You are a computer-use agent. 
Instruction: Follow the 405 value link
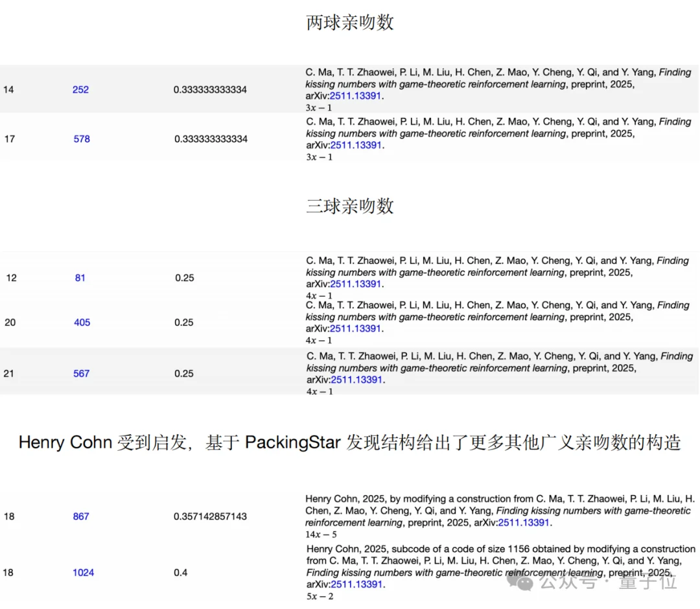[82, 323]
